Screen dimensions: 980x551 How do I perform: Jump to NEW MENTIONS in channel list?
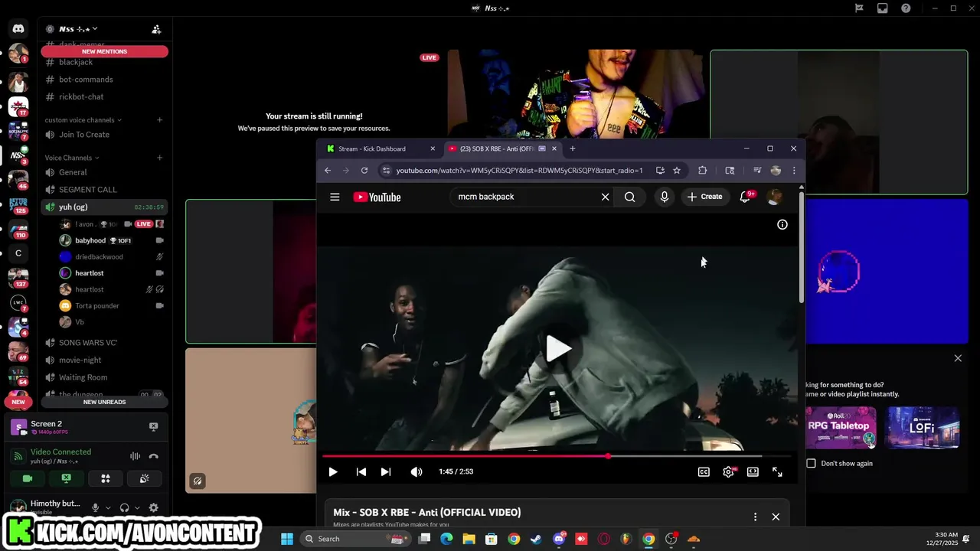[104, 51]
